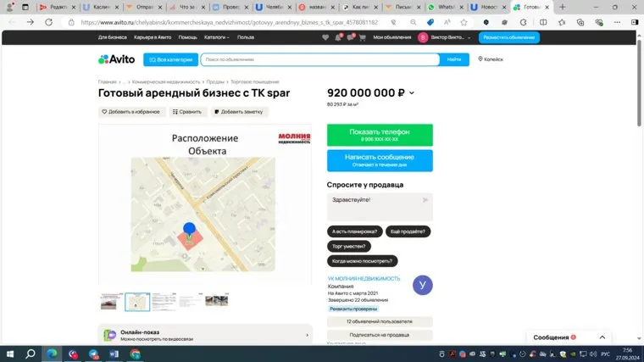Add listing to favorites (Добавить в избранное)
Viewport: 644px width, 362px height.
pyautogui.click(x=130, y=111)
